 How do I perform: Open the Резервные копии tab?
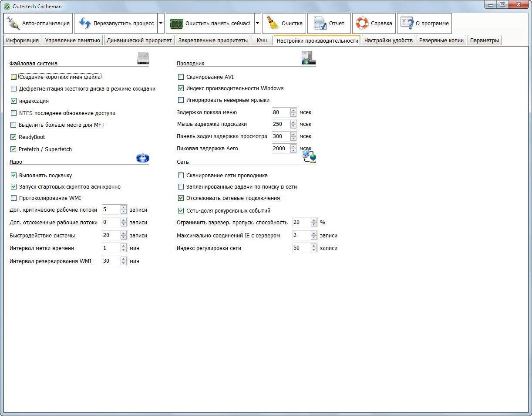coord(441,41)
